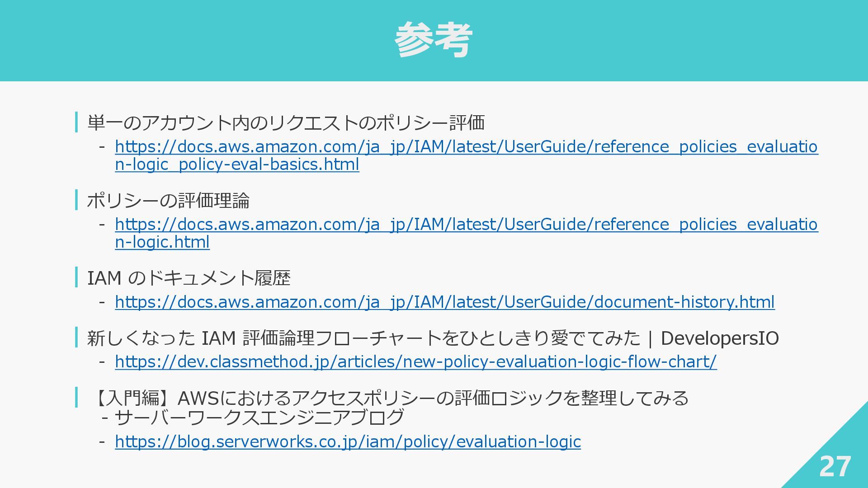Open the policy-eval-basics AWS docs link
Viewport: 868px width, 488px height.
[x=466, y=147]
